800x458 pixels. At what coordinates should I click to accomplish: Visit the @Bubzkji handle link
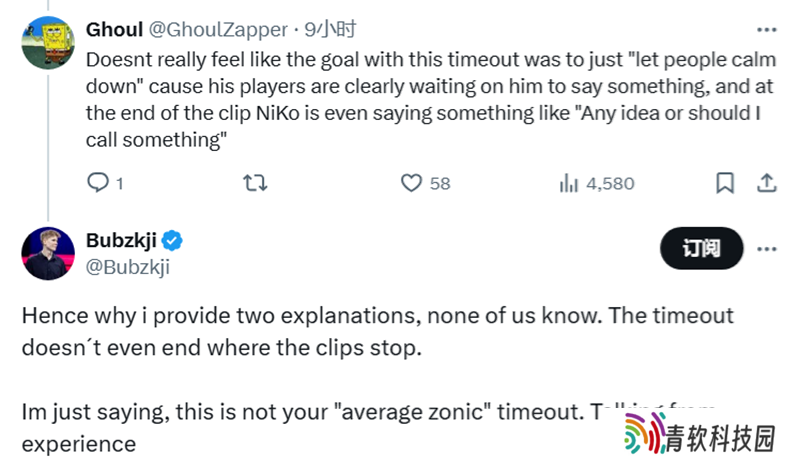[x=128, y=267]
